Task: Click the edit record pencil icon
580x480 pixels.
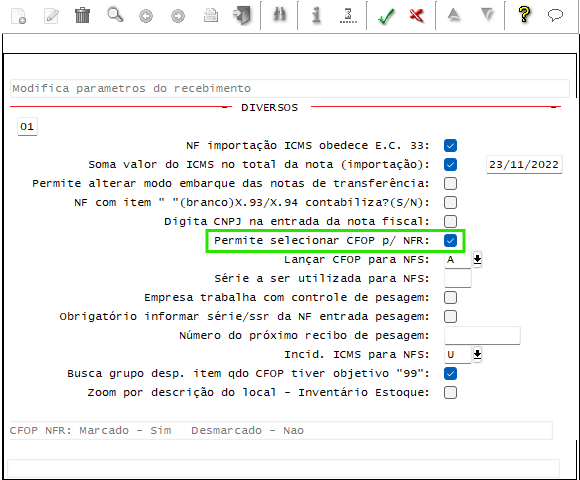Action: pos(51,16)
